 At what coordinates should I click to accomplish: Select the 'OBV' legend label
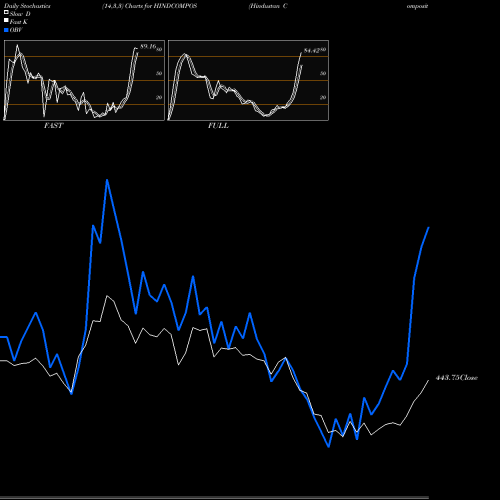(x=16, y=30)
